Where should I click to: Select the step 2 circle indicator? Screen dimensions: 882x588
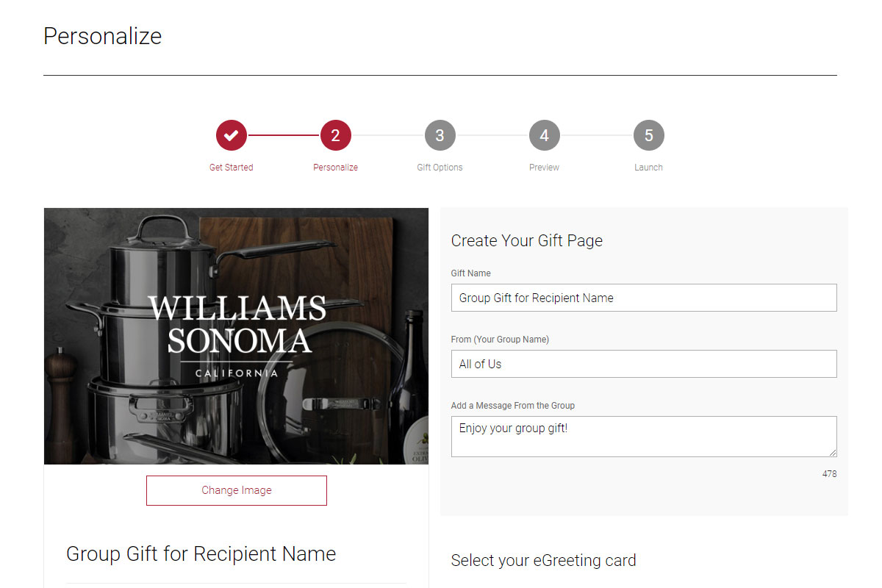click(x=336, y=135)
